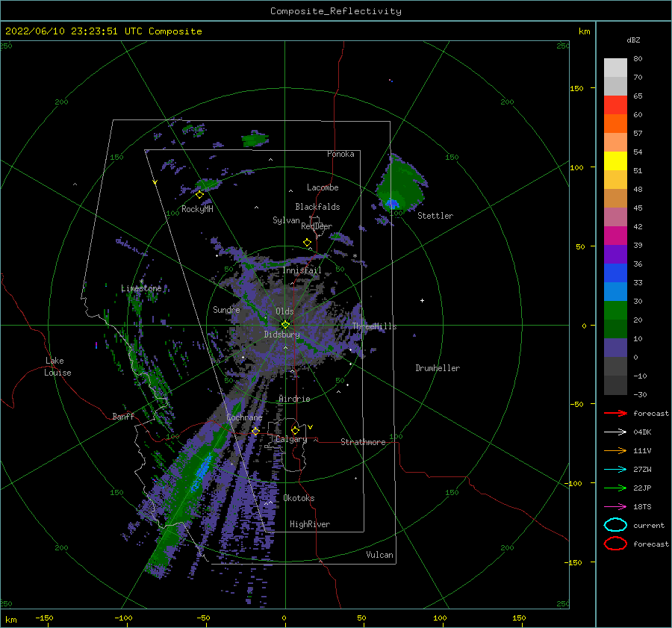Click the white 04DK arrow legend icon

click(615, 432)
